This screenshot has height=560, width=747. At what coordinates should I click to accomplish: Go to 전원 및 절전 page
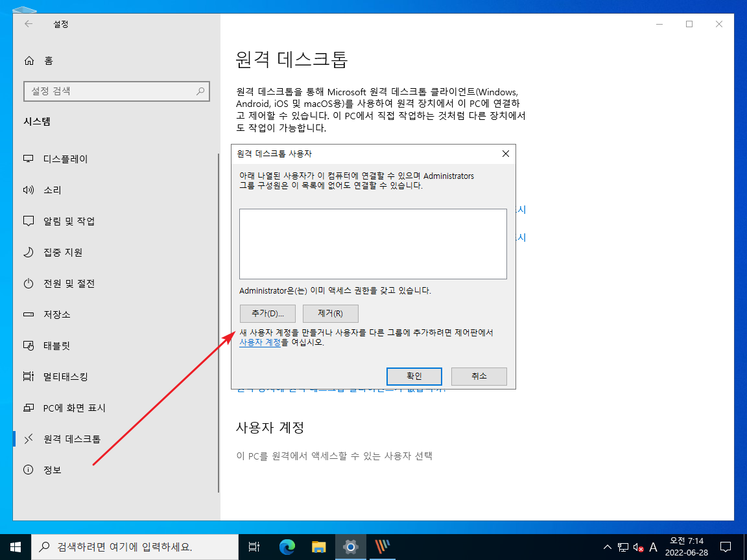(69, 283)
